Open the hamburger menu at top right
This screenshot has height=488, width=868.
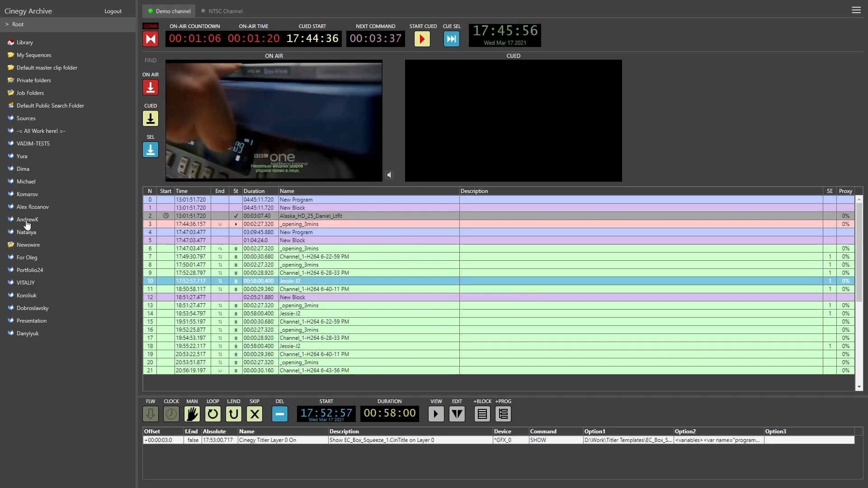pyautogui.click(x=856, y=10)
